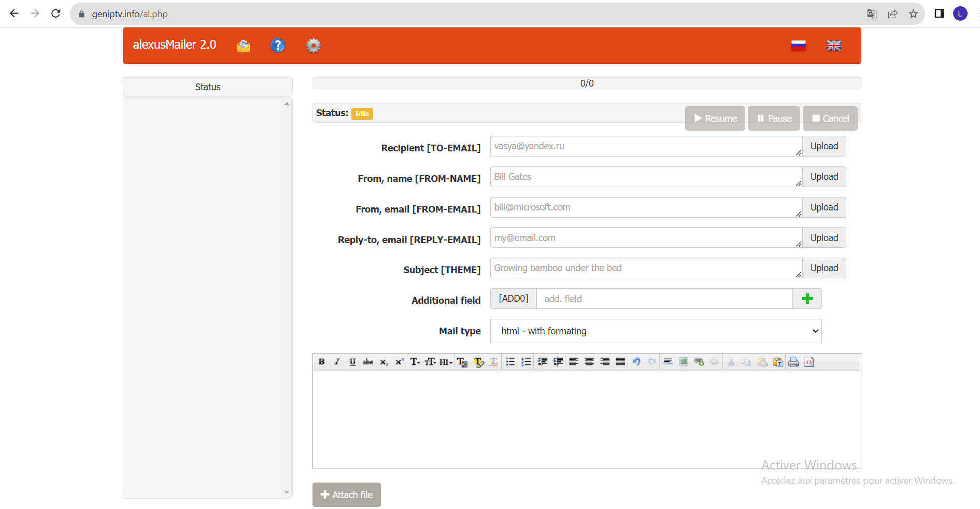Open settings gear in alexusMailer header
The height and width of the screenshot is (509, 980).
coord(314,46)
